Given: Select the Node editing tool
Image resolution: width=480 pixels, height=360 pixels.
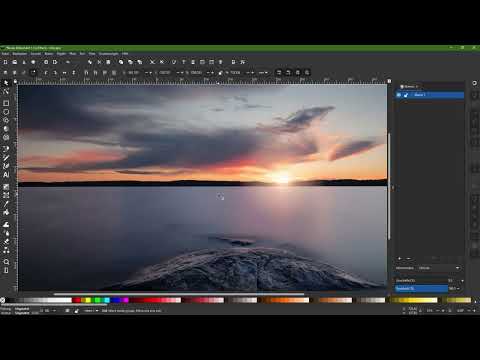Looking at the screenshot, I should pos(6,91).
